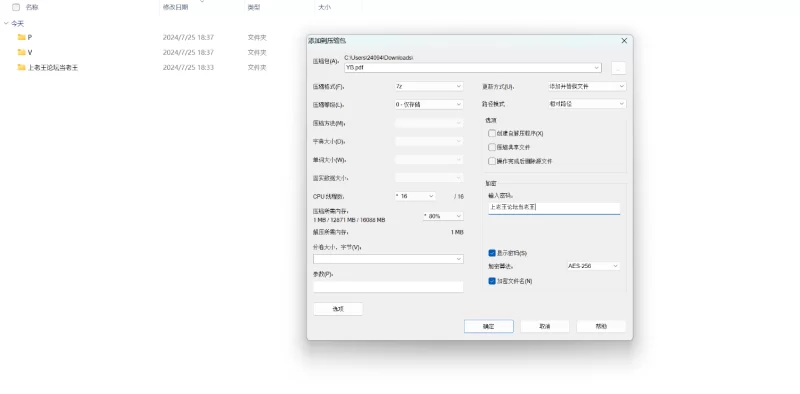Click the 取消 cancel button
Image resolution: width=800 pixels, height=394 pixels.
click(x=545, y=327)
